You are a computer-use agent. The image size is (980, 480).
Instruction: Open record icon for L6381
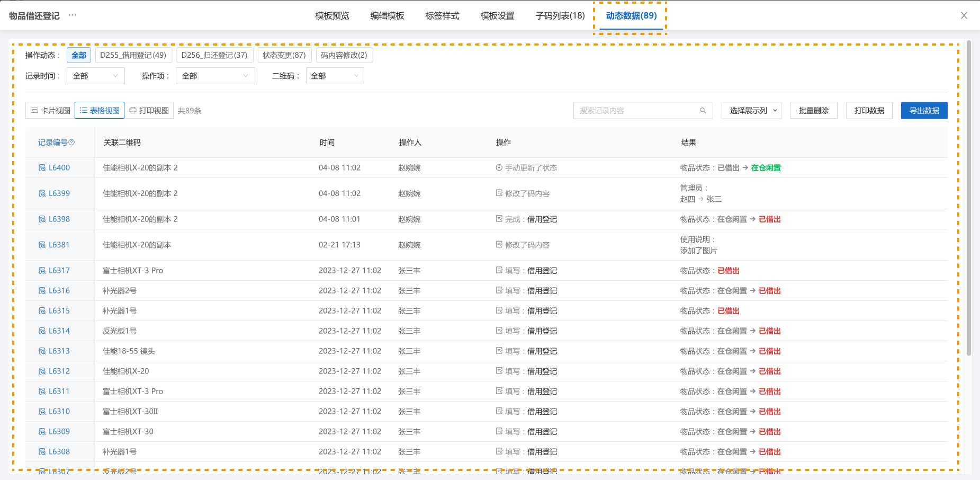[x=42, y=245]
